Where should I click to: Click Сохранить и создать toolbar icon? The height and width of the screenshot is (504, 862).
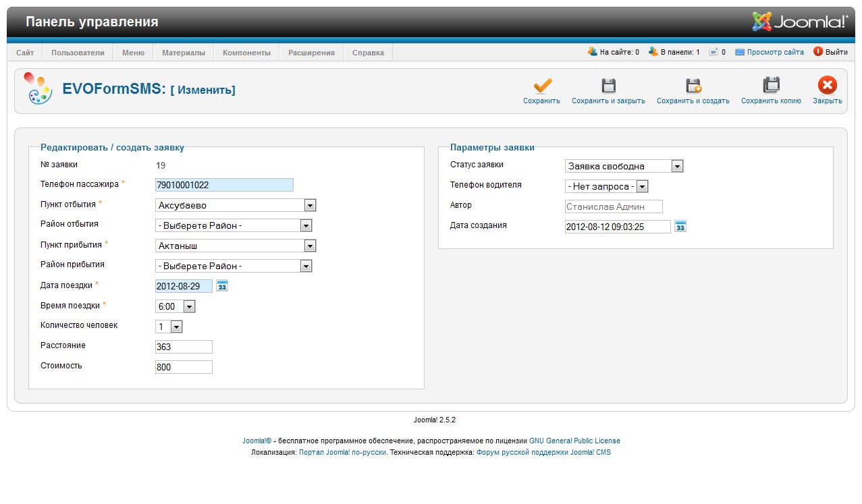click(693, 85)
